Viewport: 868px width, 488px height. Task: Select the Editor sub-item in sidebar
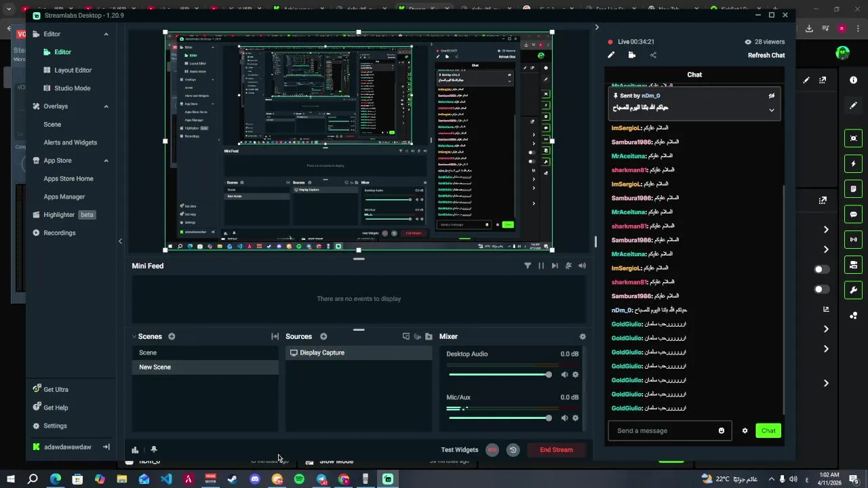57,52
